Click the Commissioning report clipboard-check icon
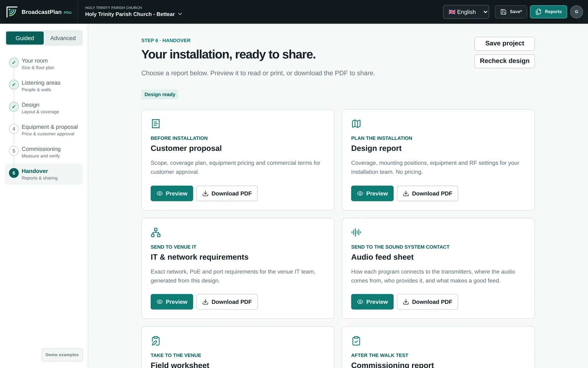 356,341
